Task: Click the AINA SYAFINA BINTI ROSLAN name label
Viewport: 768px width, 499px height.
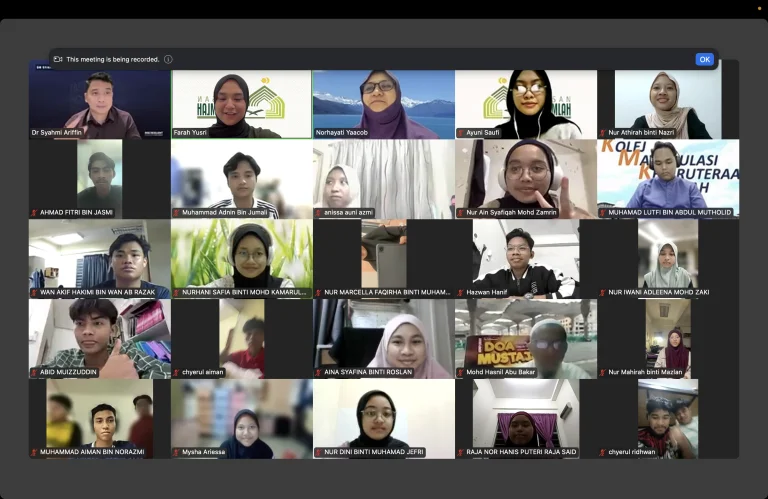Action: (368, 372)
